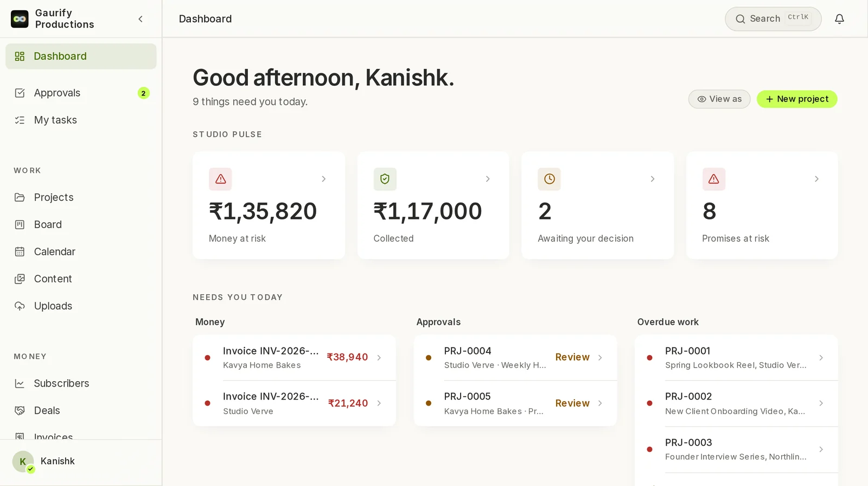Image resolution: width=868 pixels, height=486 pixels.
Task: Open overdue PRJ-0002 row chevron
Action: point(821,403)
